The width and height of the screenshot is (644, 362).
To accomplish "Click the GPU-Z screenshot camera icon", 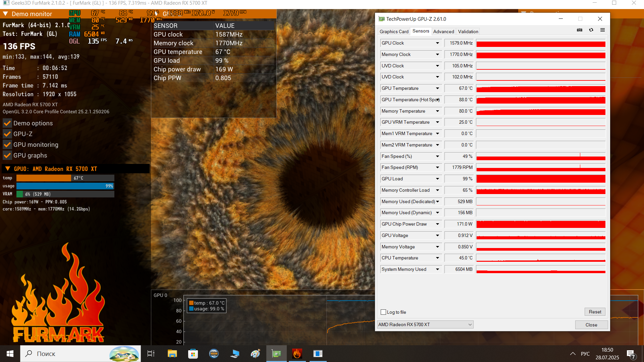I will (579, 30).
